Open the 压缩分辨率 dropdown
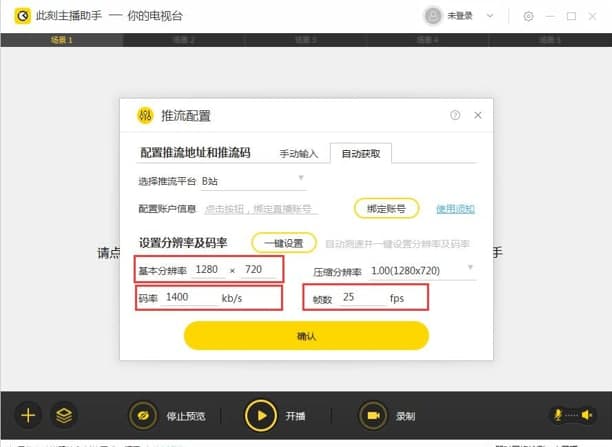The width and height of the screenshot is (612, 447). coord(422,271)
